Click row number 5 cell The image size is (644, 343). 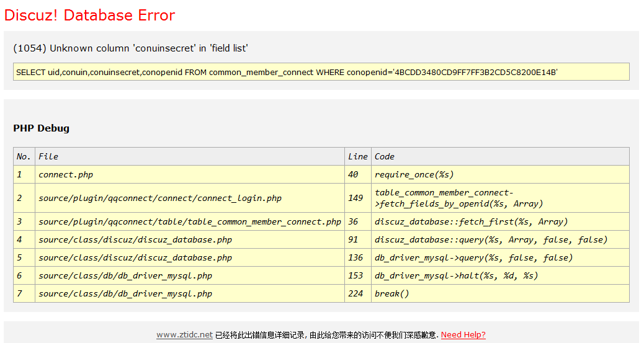[24, 258]
